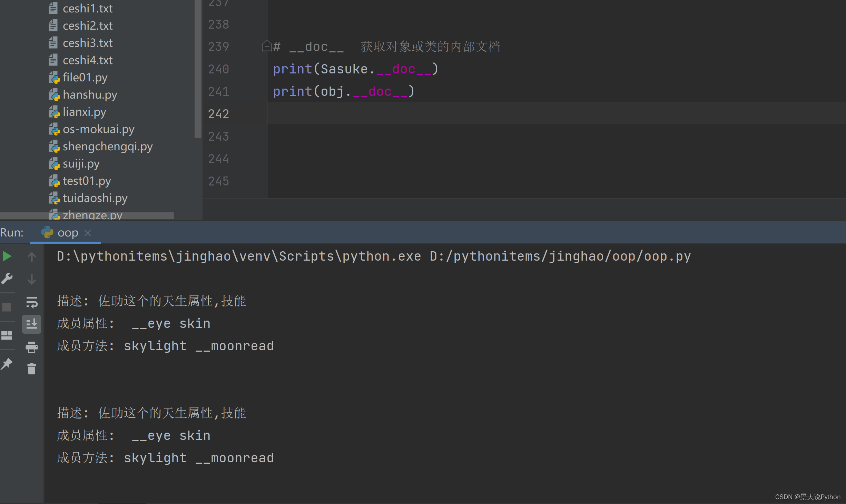Toggle soft-wrap in console output

[32, 302]
